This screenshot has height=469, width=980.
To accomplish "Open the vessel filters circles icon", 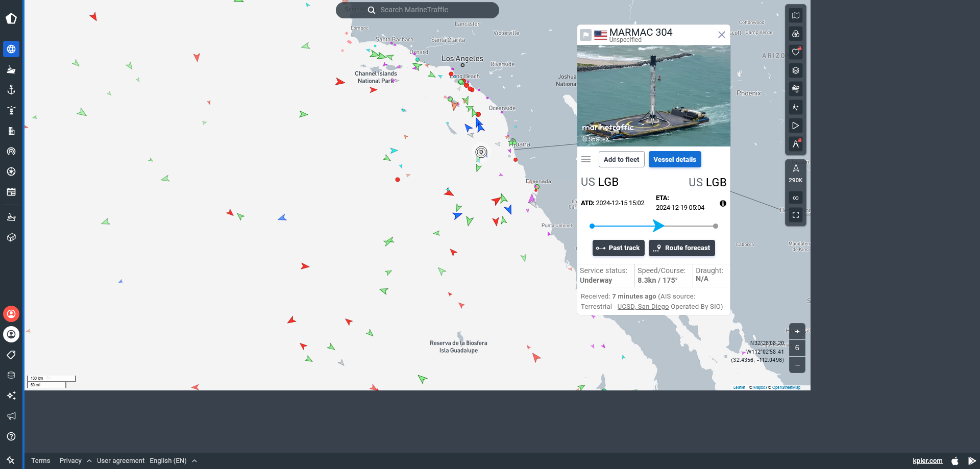I will click(x=796, y=34).
